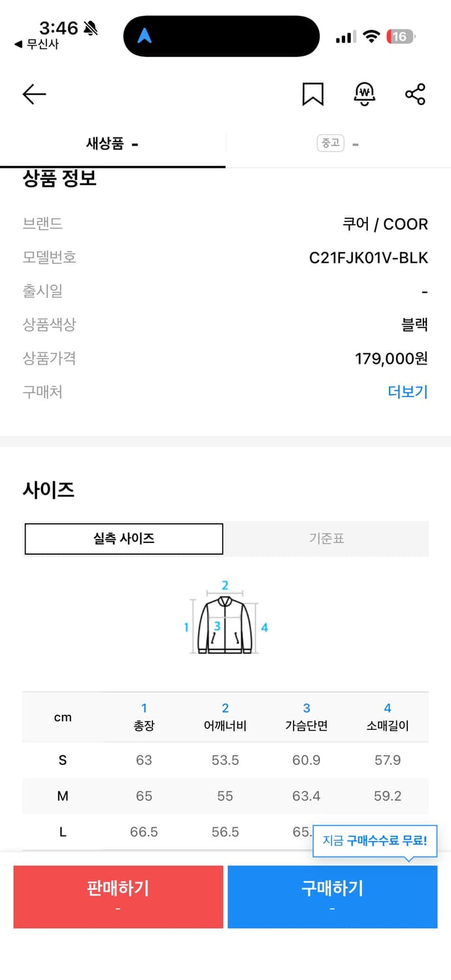Viewport: 451px width, 980px height.
Task: Dismiss the 구매수수료 무료 tooltip
Action: [x=375, y=841]
